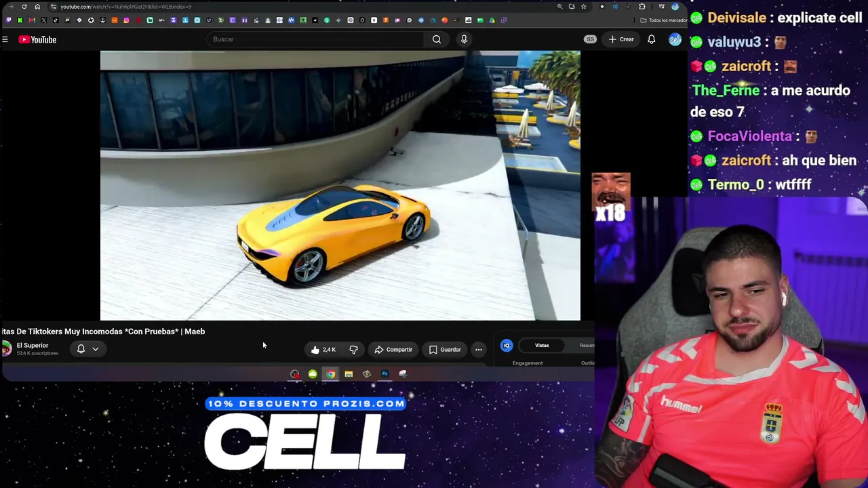The width and height of the screenshot is (868, 488).
Task: Go to the YouTube home logo
Action: coord(37,39)
